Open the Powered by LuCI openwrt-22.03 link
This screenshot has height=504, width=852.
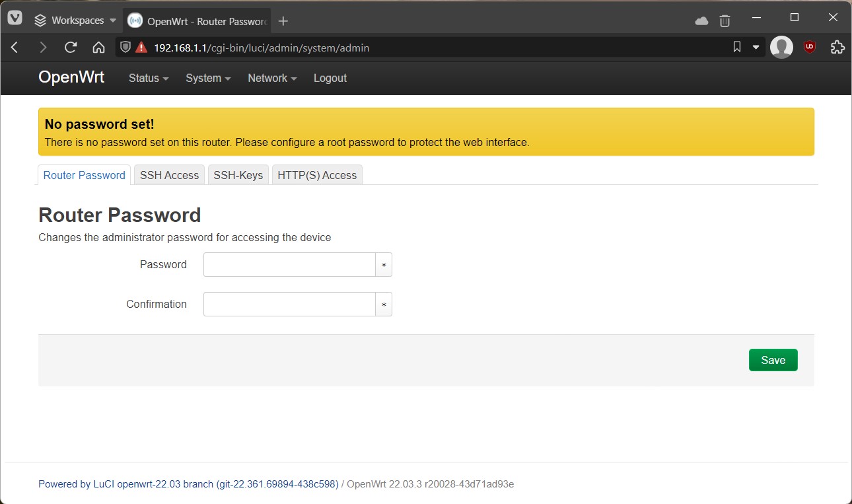coord(188,484)
